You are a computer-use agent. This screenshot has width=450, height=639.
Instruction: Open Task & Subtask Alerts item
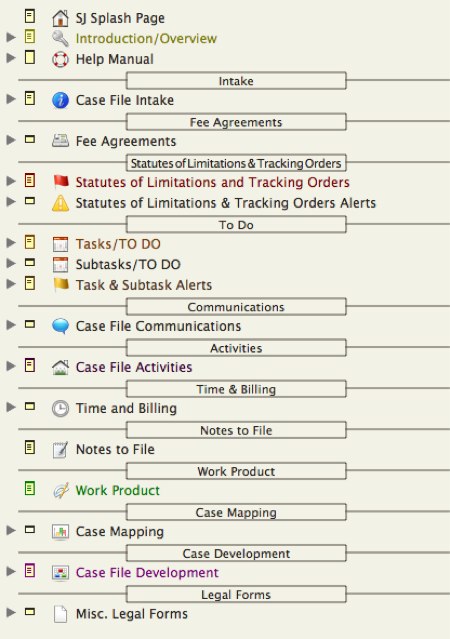pos(144,285)
